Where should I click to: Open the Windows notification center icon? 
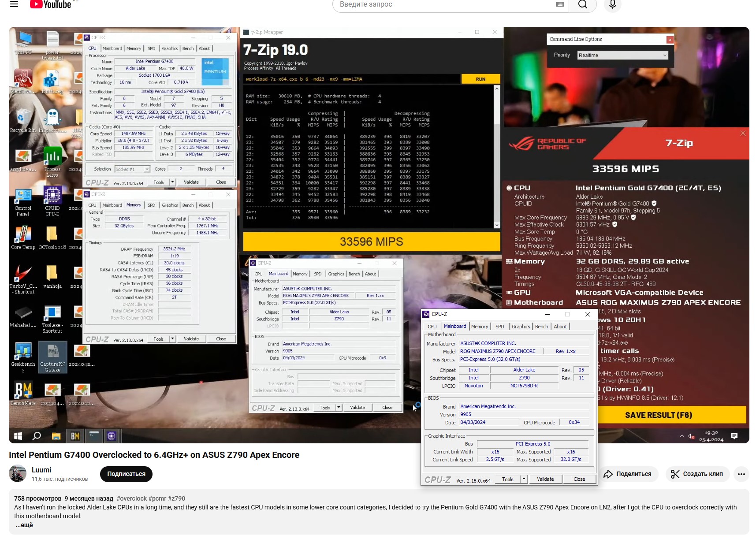click(x=734, y=436)
